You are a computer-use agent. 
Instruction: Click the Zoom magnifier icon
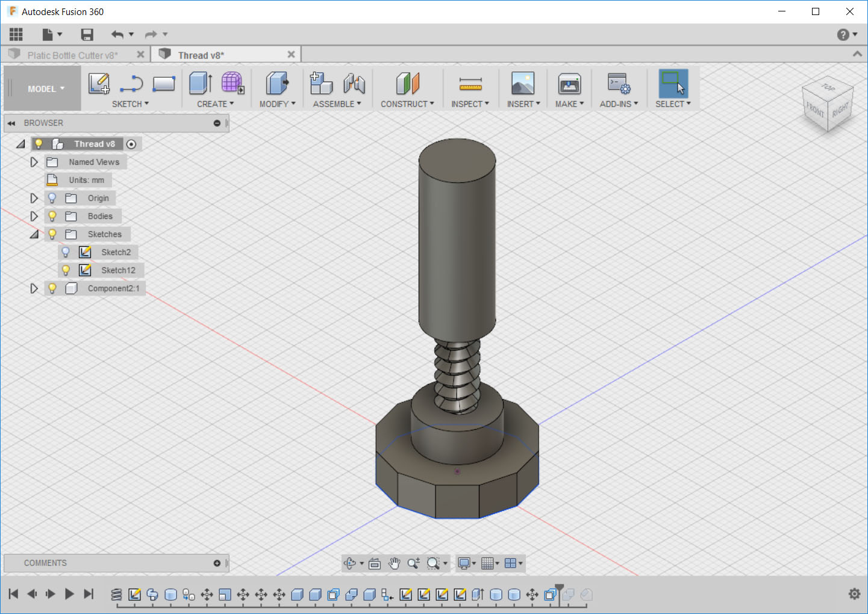pyautogui.click(x=413, y=563)
